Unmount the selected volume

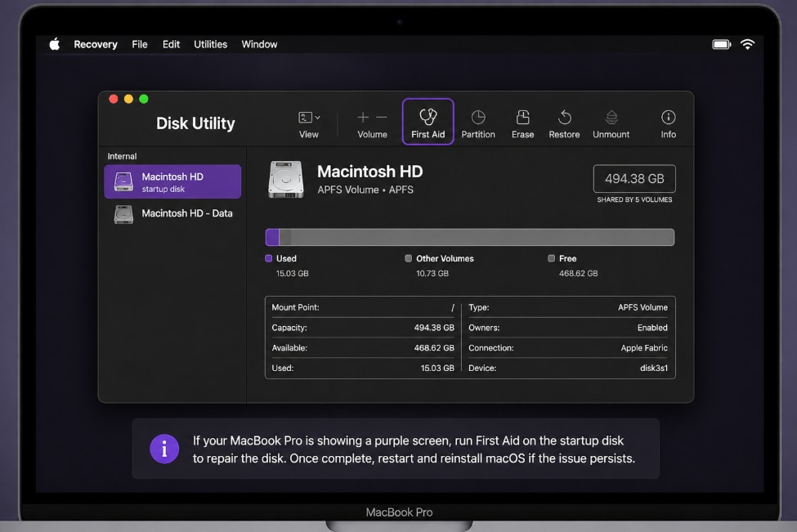click(x=611, y=123)
